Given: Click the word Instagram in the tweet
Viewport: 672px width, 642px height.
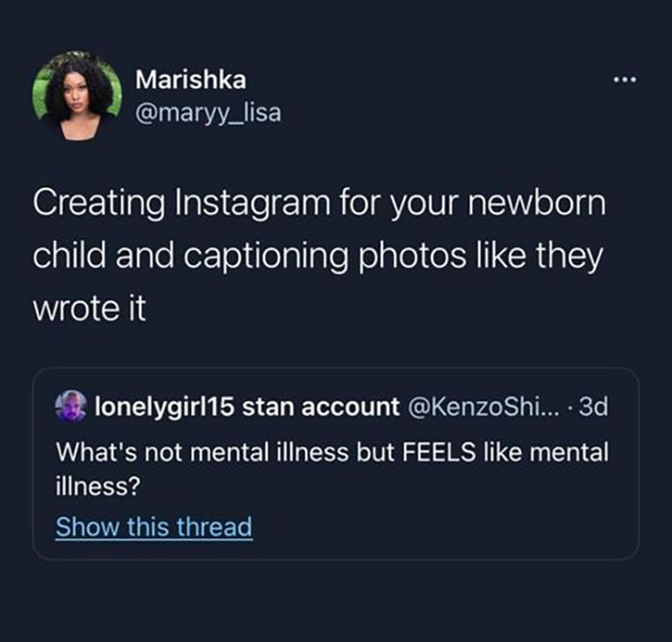Looking at the screenshot, I should click(252, 203).
